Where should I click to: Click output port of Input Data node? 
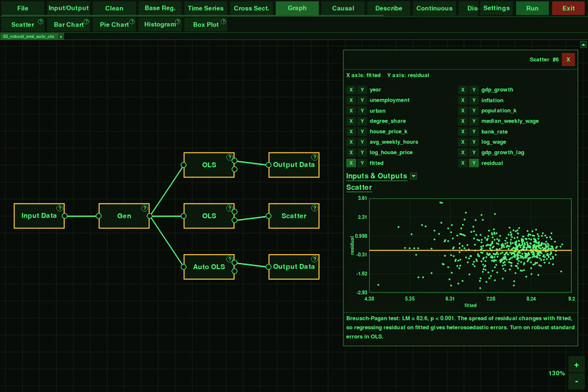pos(64,216)
